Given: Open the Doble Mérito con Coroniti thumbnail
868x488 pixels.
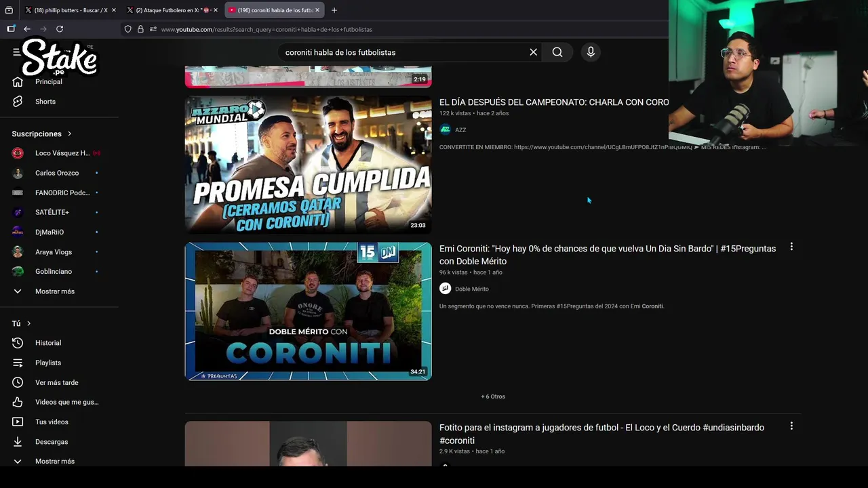Looking at the screenshot, I should (308, 311).
